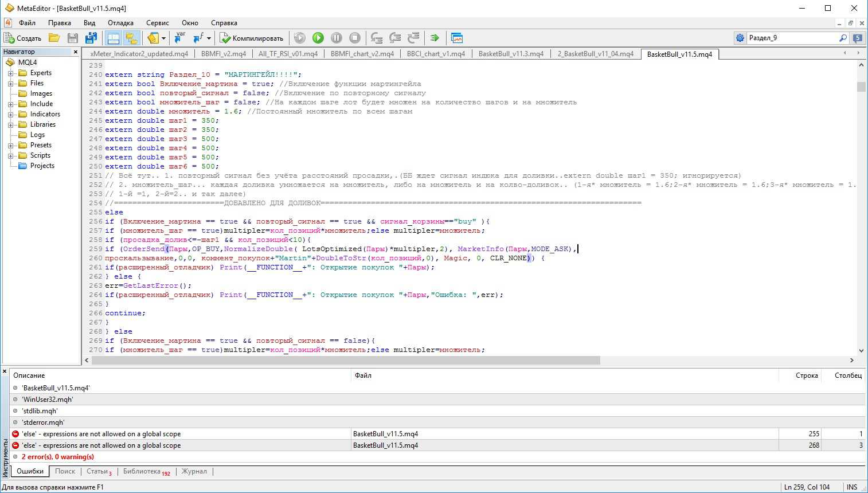This screenshot has height=493, width=868.
Task: Expand the Experts folder in Navigator
Action: click(x=10, y=73)
